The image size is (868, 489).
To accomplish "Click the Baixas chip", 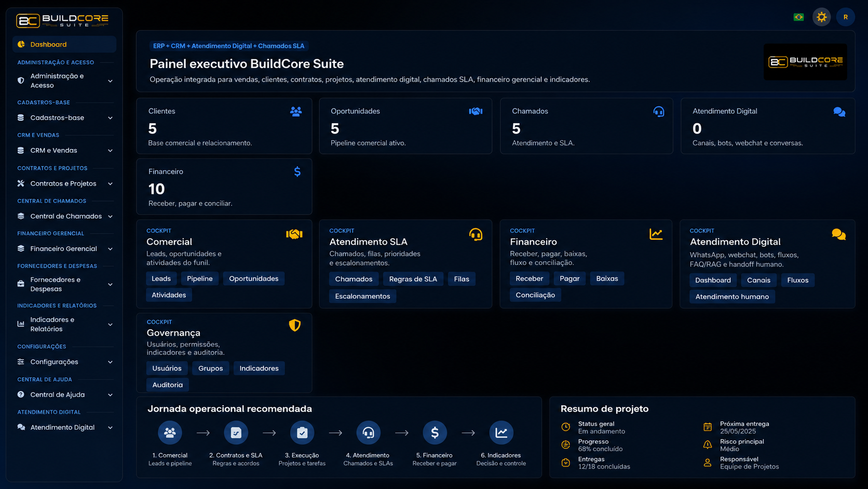I will [607, 279].
